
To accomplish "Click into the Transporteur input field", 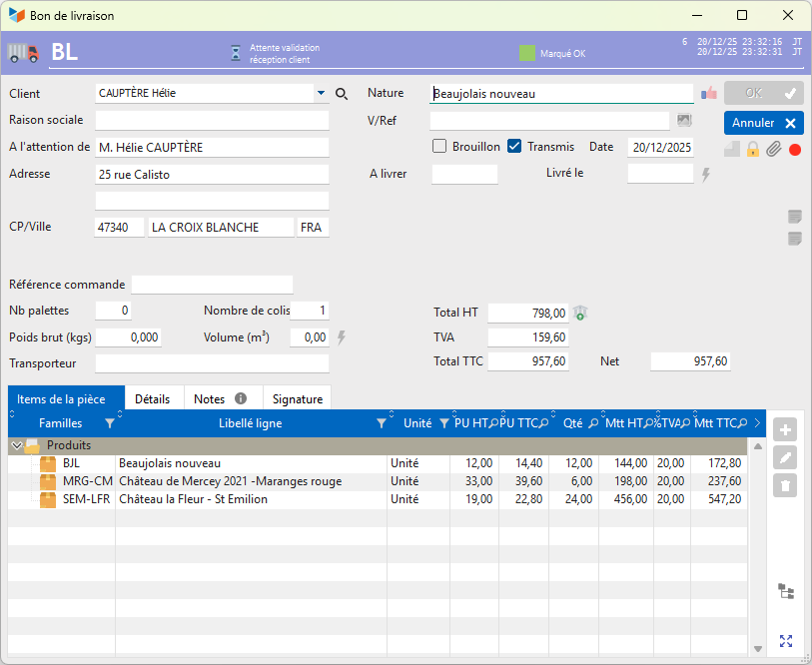I will coord(212,363).
